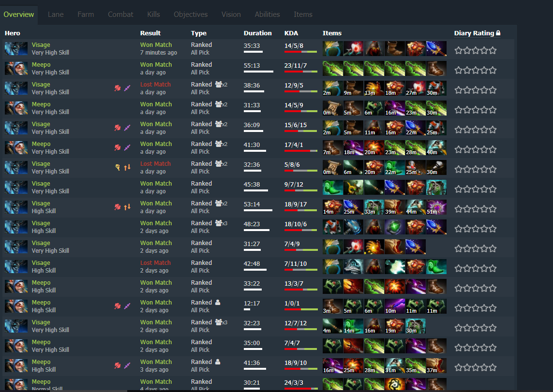Switch to the Combat tab
The width and height of the screenshot is (553, 392).
(120, 15)
